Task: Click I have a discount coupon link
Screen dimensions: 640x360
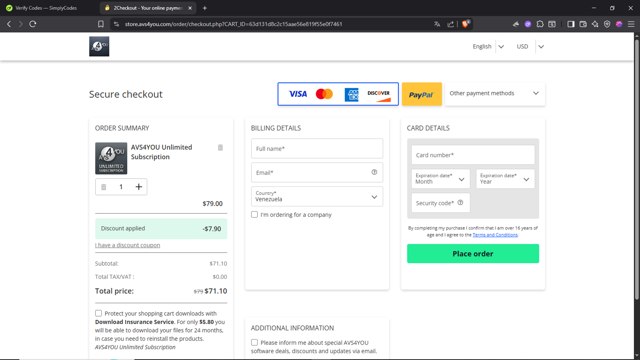Action: coord(127,245)
